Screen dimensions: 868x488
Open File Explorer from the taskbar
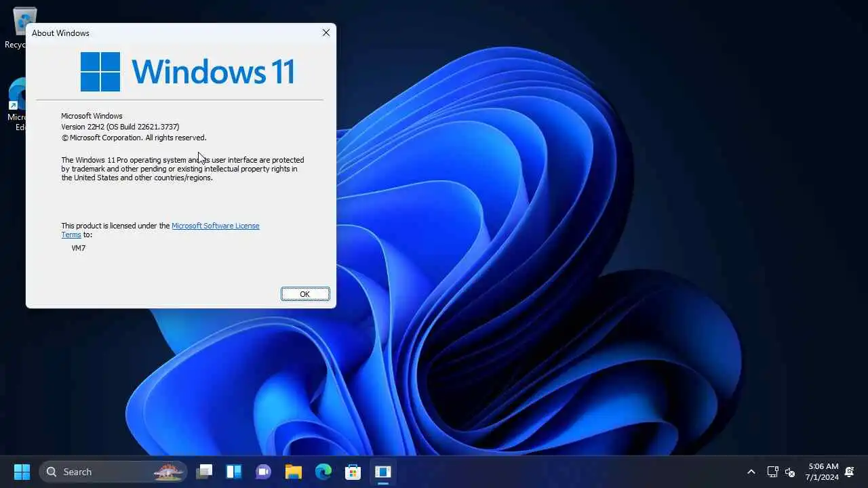[x=293, y=472]
